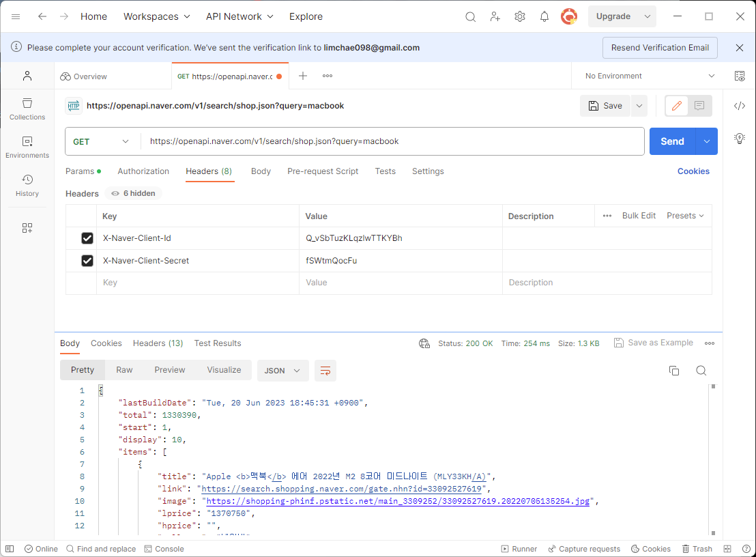The image size is (756, 557).
Task: Open the environment quick look icon
Action: pyautogui.click(x=739, y=76)
